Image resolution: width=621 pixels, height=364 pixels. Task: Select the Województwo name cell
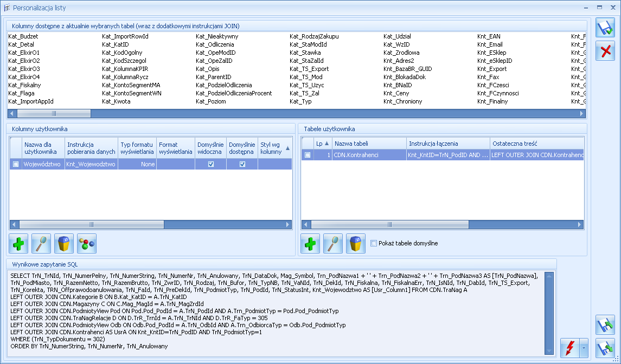43,164
